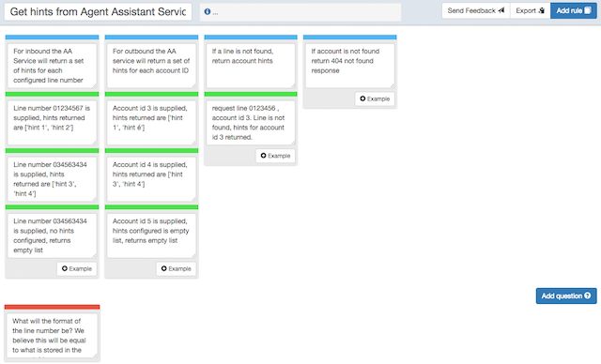Click the blue header bar of the inbound rule card
The height and width of the screenshot is (364, 601).
point(53,38)
